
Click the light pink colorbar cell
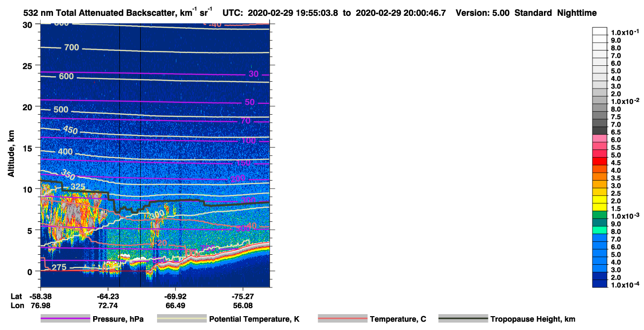[x=600, y=138]
